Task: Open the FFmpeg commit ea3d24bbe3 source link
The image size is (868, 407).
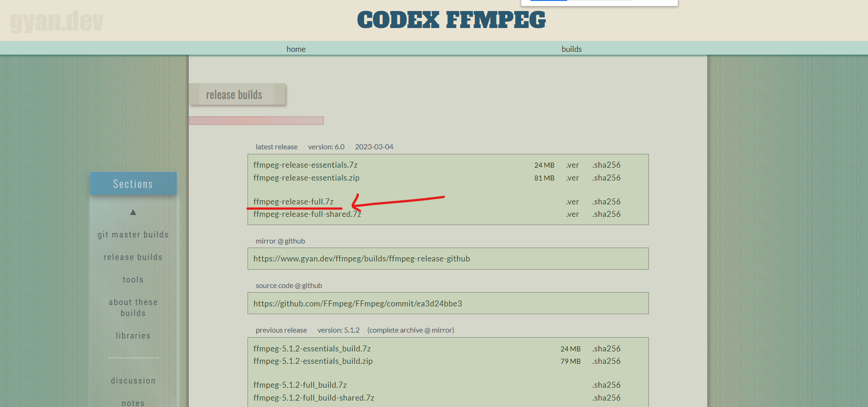Action: click(358, 304)
